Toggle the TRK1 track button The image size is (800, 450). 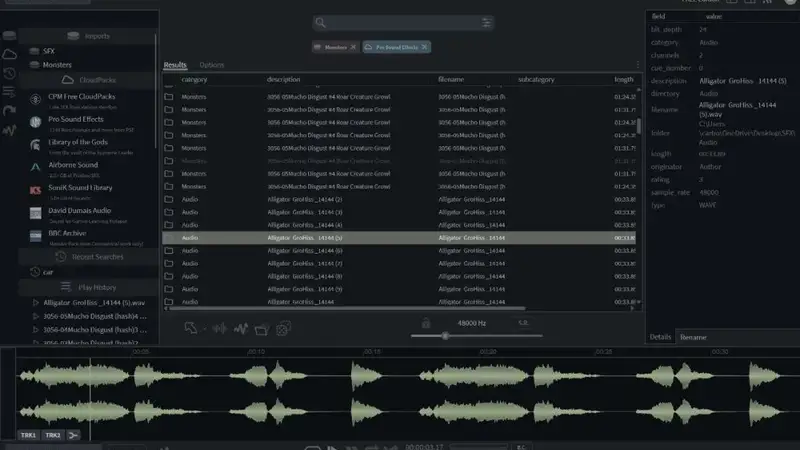point(28,435)
